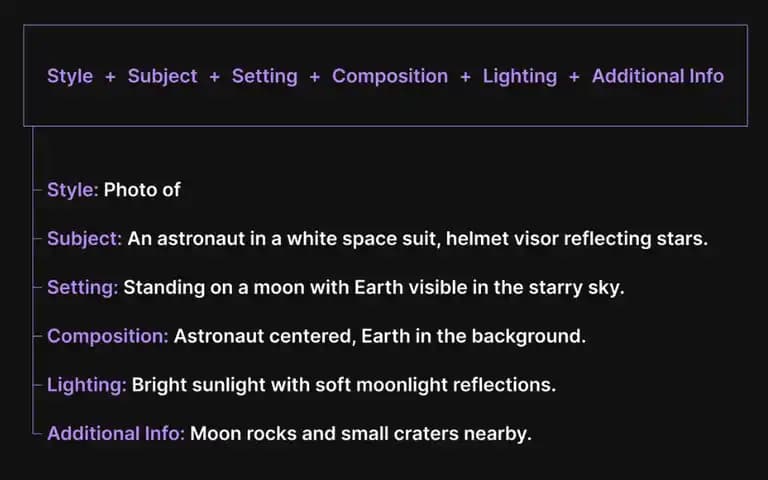The height and width of the screenshot is (480, 768).
Task: Click the text 'Photo of'
Action: click(142, 190)
